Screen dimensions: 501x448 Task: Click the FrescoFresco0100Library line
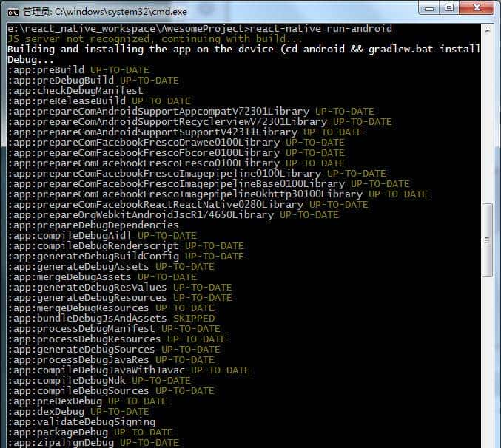point(176,163)
